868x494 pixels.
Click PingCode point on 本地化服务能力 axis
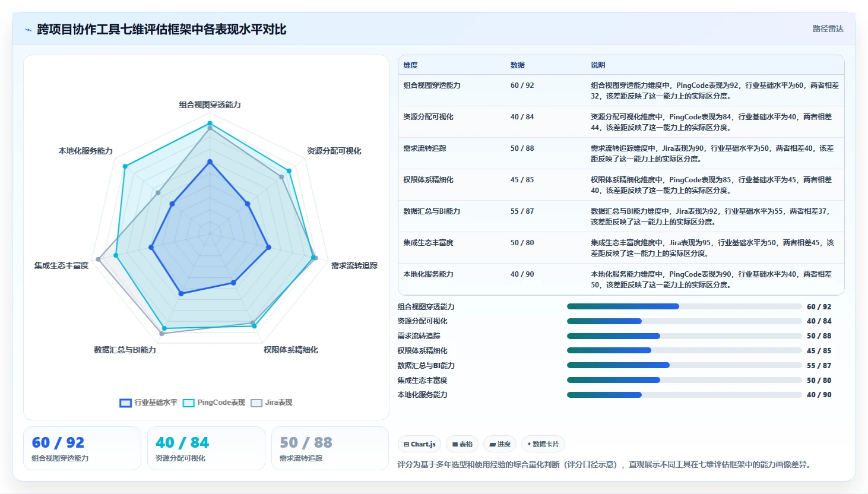tap(125, 166)
